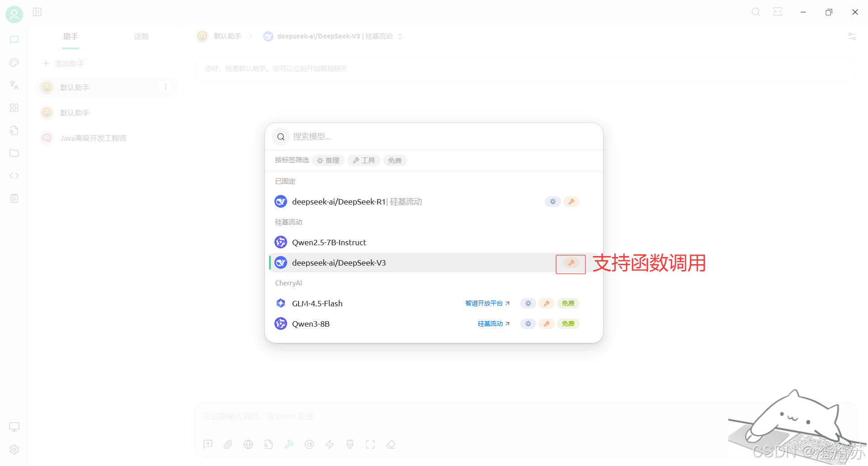This screenshot has height=466, width=868.
Task: Click tool tag on DeepSeek-V3 row
Action: tap(571, 263)
